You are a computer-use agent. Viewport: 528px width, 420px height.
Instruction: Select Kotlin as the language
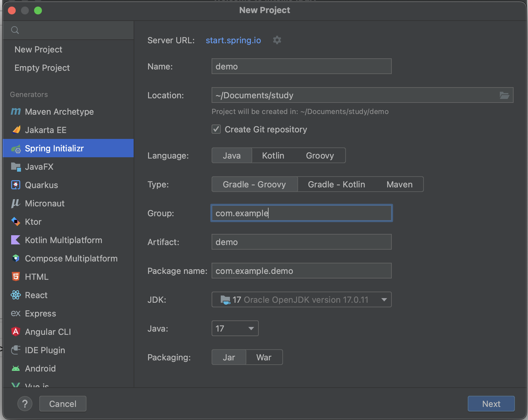pyautogui.click(x=273, y=156)
